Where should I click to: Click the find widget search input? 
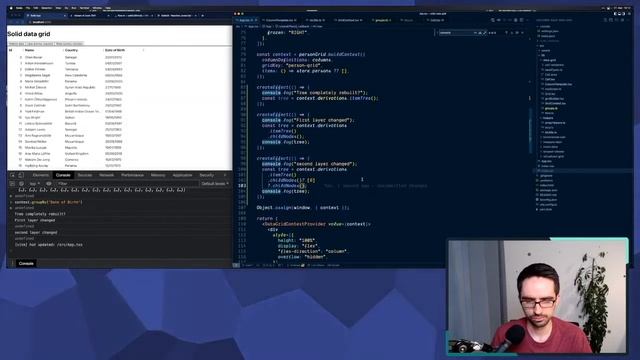point(456,33)
